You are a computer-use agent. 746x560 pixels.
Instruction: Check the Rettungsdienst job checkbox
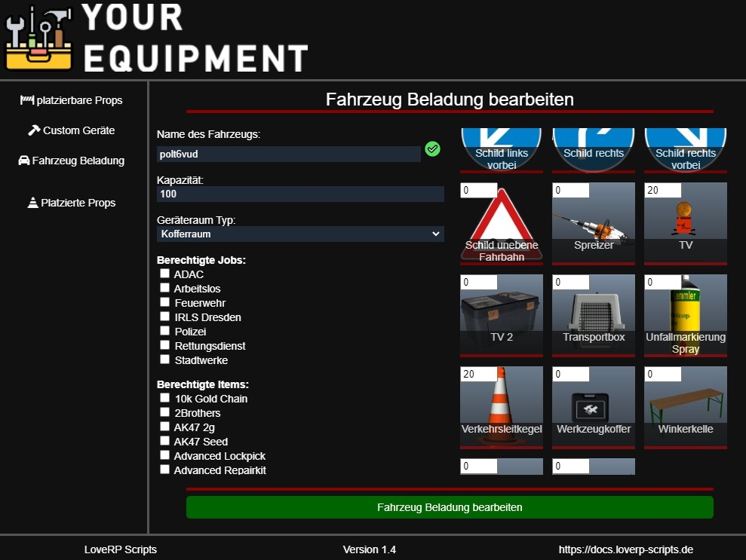click(164, 344)
